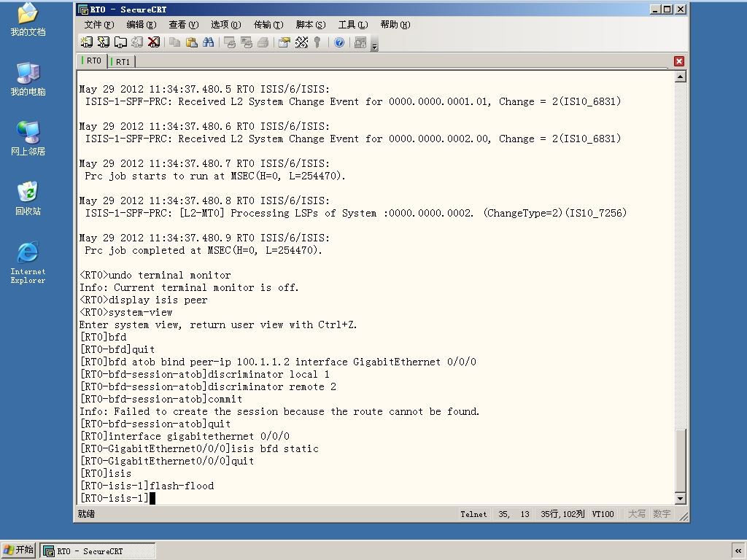Viewport: 747px width, 560px height.
Task: Open the 开始 Start menu
Action: pos(18,550)
